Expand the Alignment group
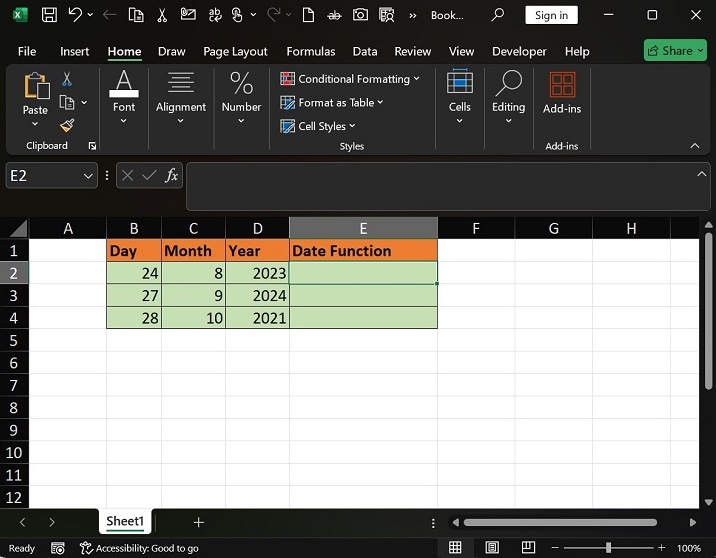 (181, 97)
